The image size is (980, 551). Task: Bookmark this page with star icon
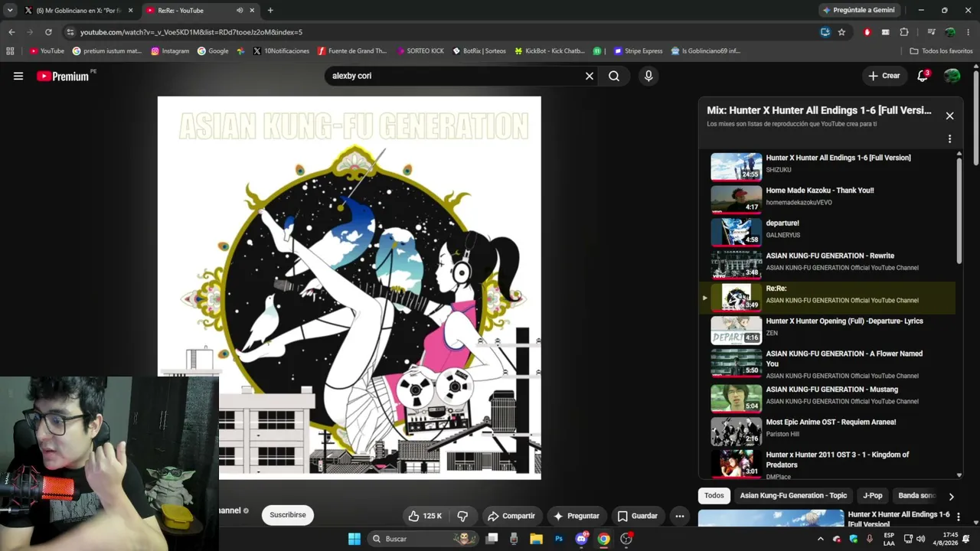pos(841,32)
